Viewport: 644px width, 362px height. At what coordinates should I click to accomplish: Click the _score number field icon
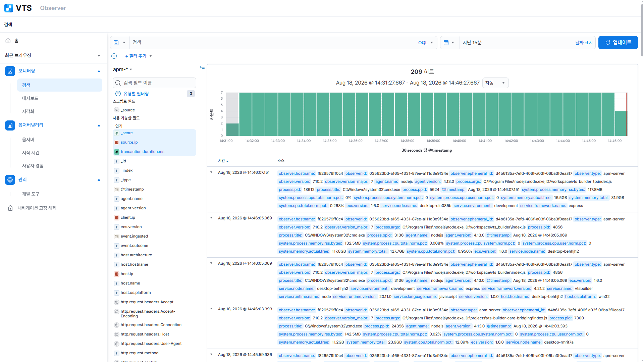pyautogui.click(x=117, y=133)
